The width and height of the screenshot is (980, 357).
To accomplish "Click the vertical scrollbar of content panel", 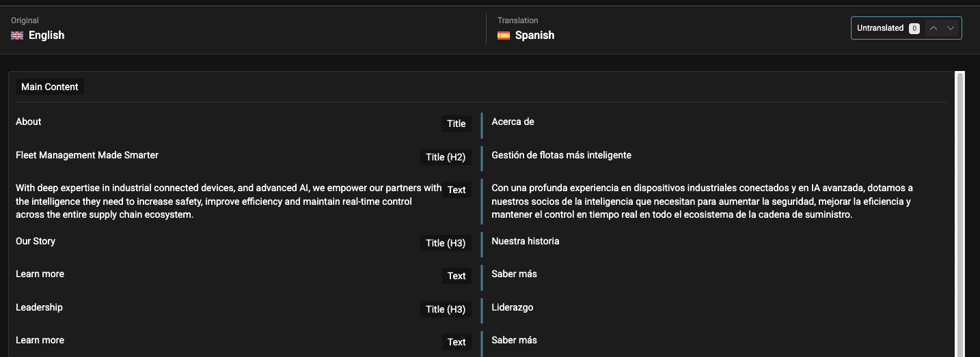I will click(959, 214).
